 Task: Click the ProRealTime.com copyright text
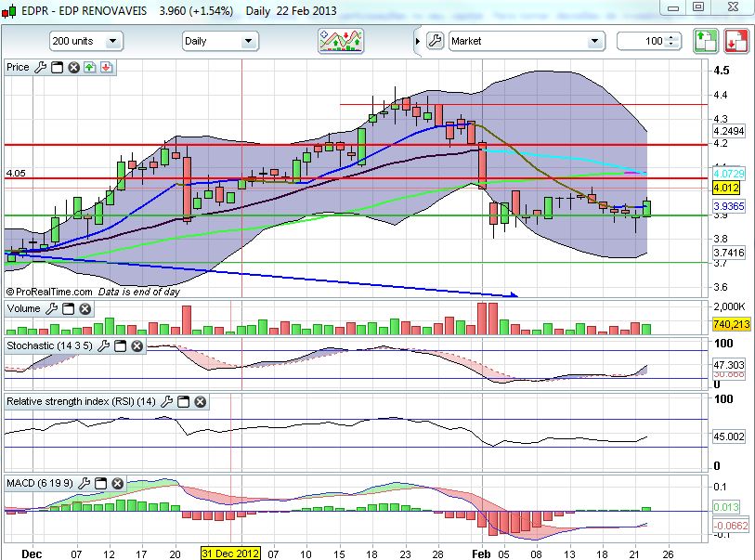pyautogui.click(x=49, y=292)
